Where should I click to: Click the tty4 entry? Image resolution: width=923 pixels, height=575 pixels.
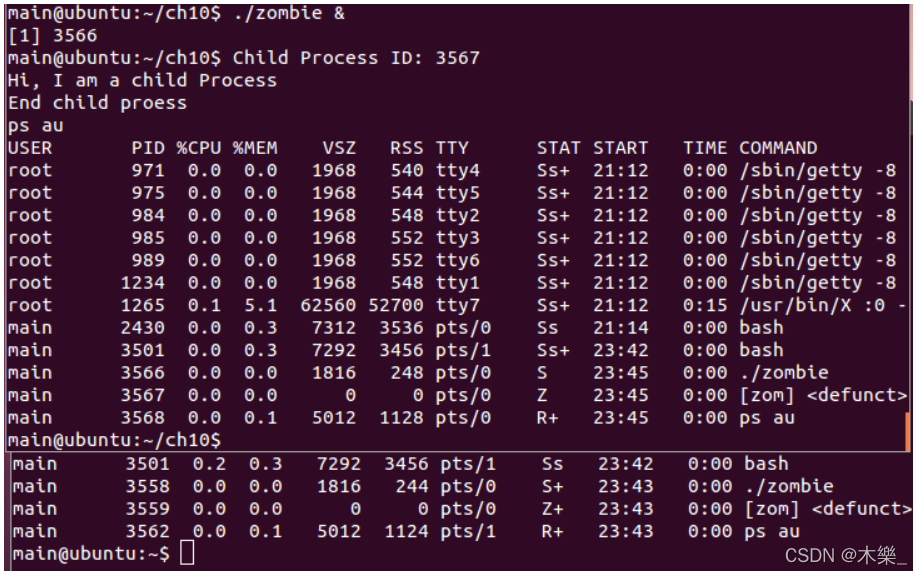pyautogui.click(x=457, y=171)
